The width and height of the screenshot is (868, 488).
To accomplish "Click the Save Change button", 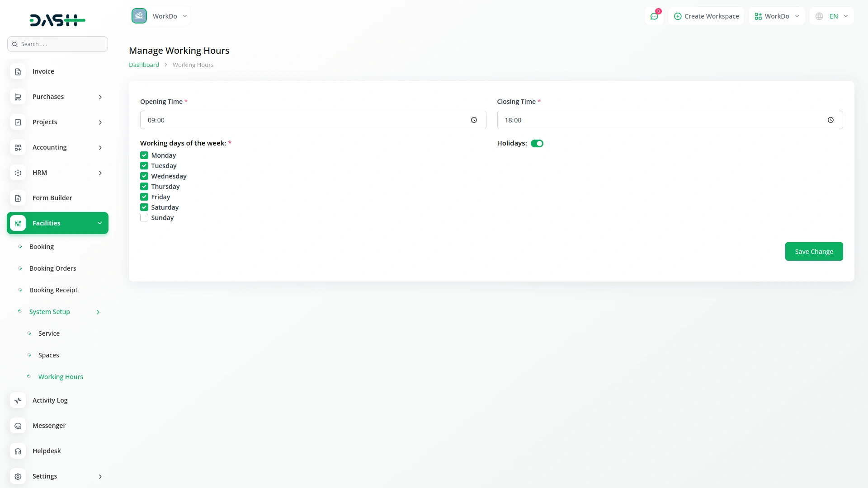I will [x=814, y=252].
